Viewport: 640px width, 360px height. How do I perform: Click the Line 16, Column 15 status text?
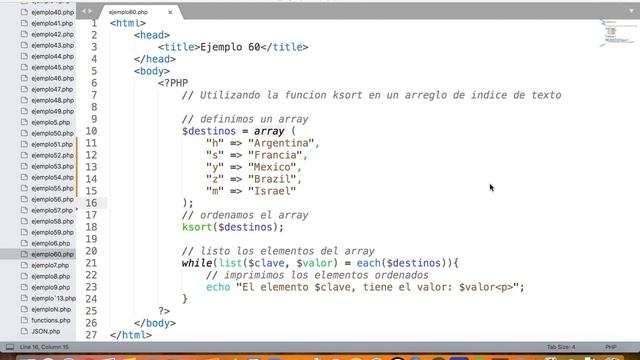[x=44, y=347]
